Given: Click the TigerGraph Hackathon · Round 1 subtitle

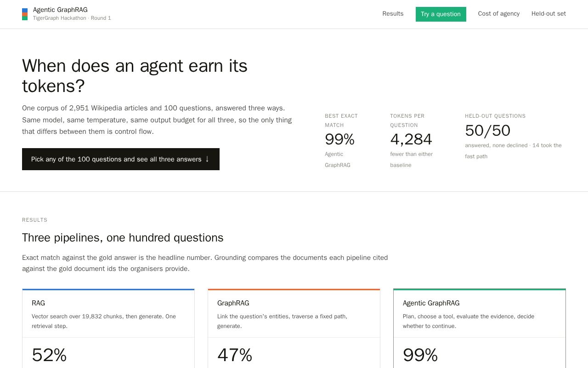Looking at the screenshot, I should [72, 18].
